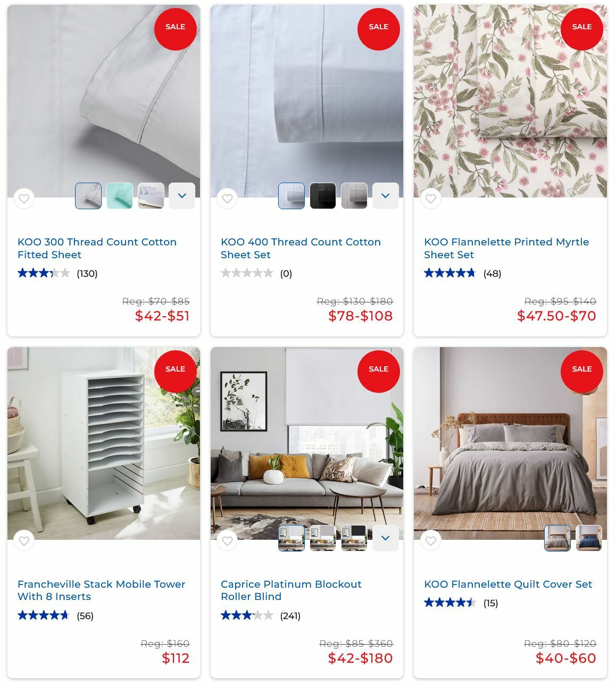Viewport: 616px width, 683px height.
Task: Open Francheville Stack Mobile Tower With 8 Inserts
Action: point(101,590)
